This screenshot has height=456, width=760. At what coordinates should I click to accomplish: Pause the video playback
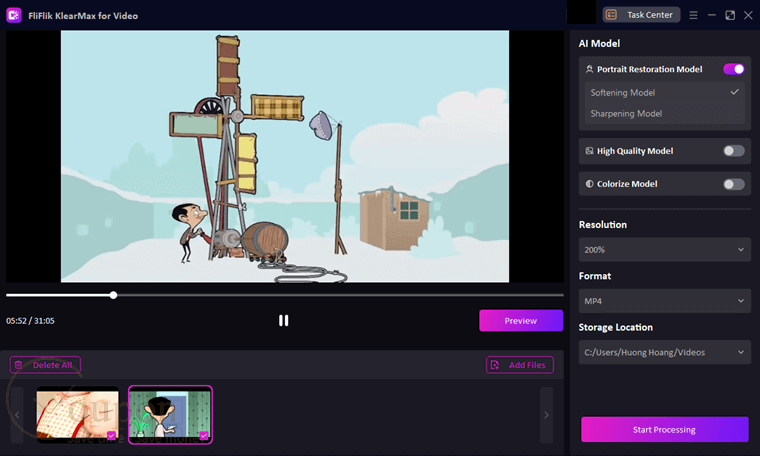284,321
